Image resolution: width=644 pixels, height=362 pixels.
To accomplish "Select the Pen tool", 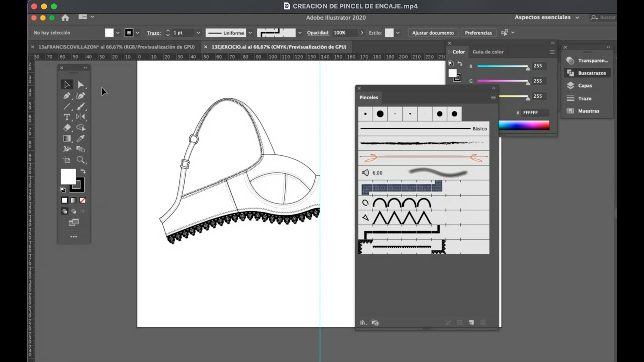I will point(67,96).
